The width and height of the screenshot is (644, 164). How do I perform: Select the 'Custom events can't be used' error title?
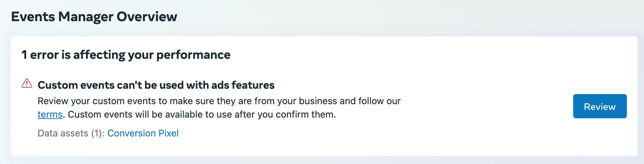[156, 85]
